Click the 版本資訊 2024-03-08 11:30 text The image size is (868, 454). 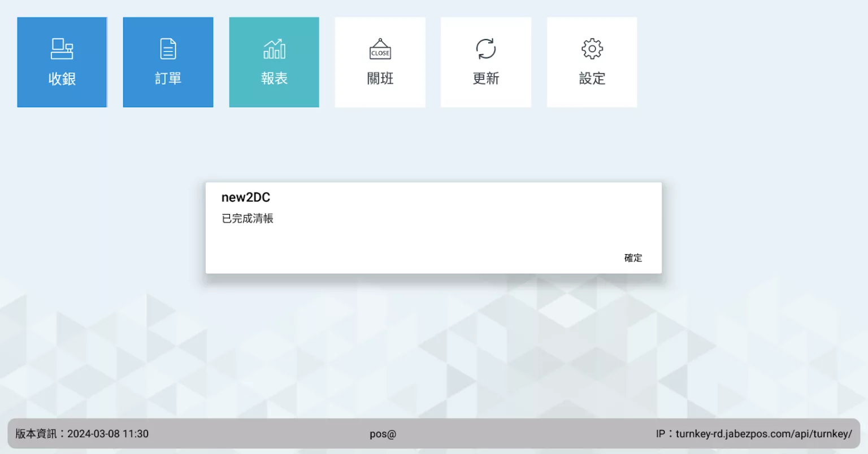82,434
